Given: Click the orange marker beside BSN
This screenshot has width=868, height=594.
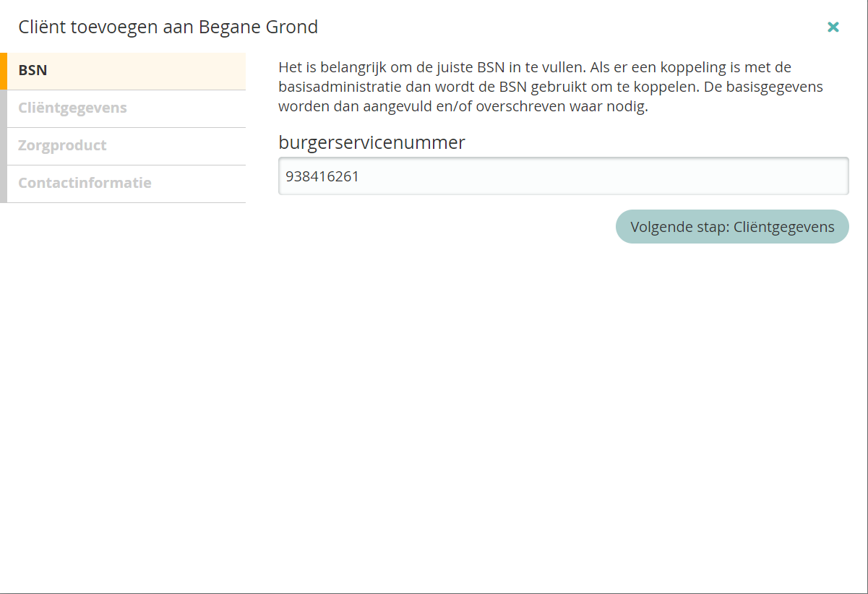Looking at the screenshot, I should pyautogui.click(x=4, y=71).
